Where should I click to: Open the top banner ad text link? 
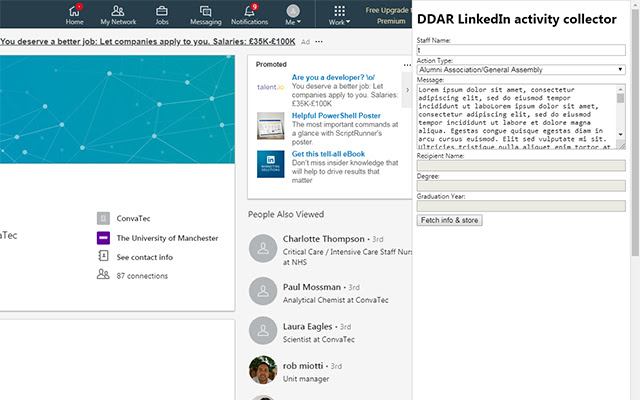coord(147,41)
